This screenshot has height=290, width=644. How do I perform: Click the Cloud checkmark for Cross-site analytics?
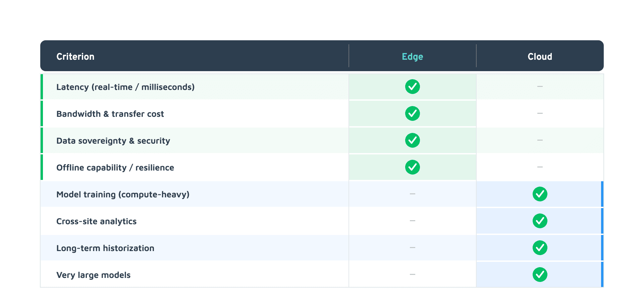540,221
